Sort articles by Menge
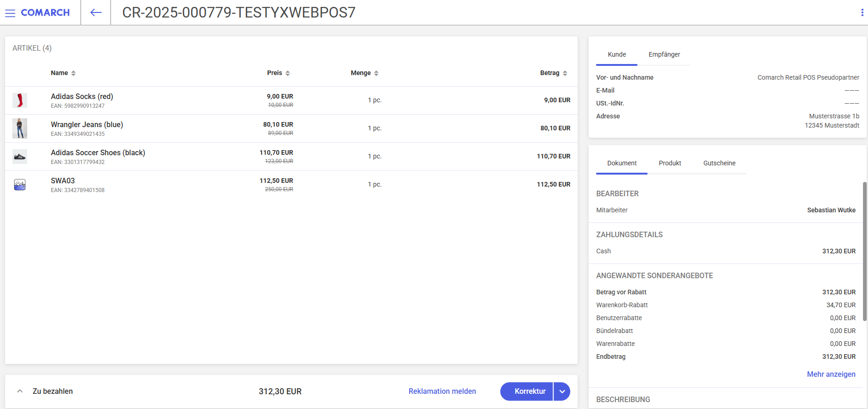Screen dimensions: 868x409 (x=365, y=73)
